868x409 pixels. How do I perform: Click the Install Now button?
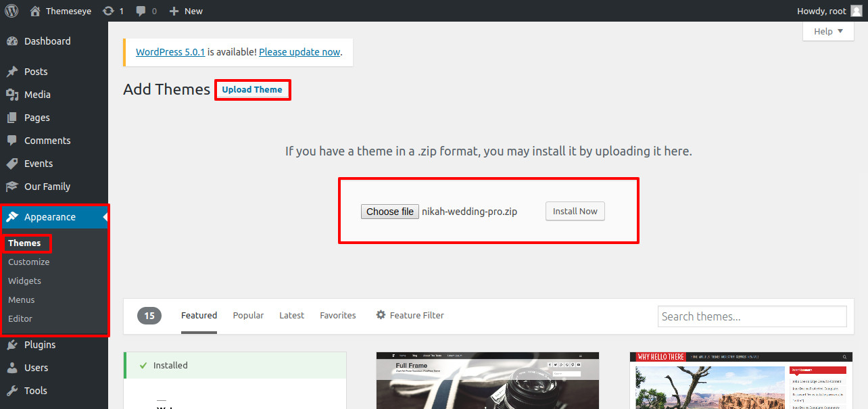click(575, 211)
